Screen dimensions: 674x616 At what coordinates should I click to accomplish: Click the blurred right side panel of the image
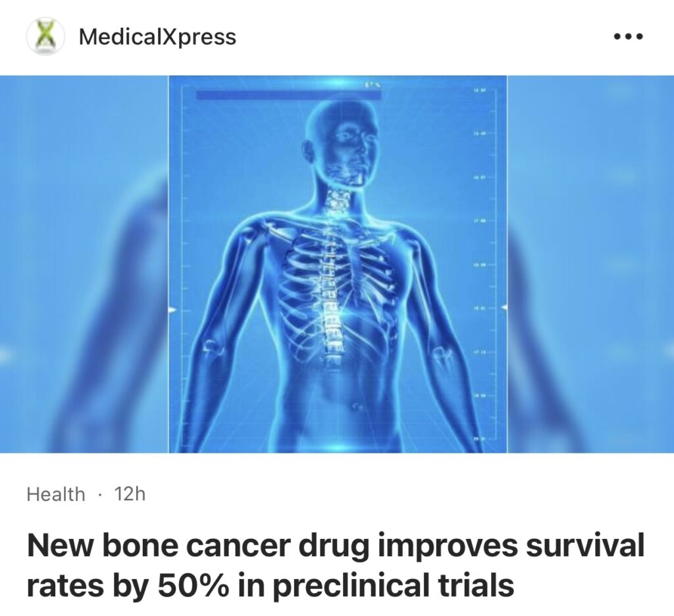pos(590,264)
